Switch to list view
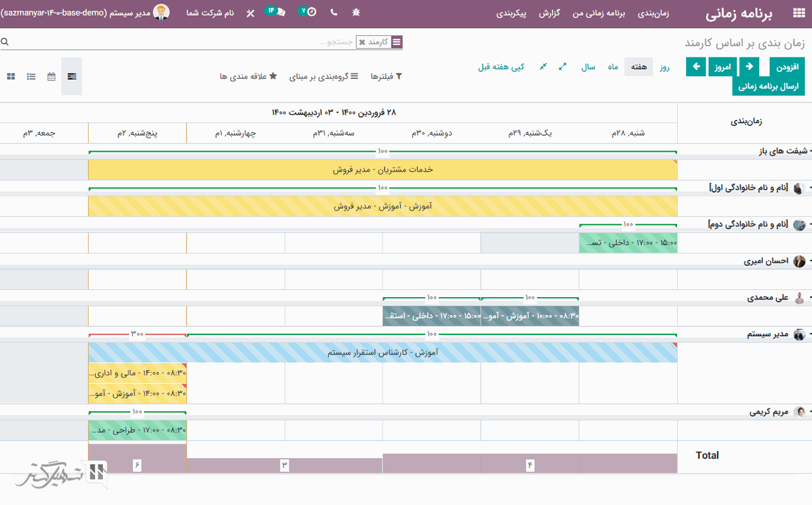 pos(31,76)
